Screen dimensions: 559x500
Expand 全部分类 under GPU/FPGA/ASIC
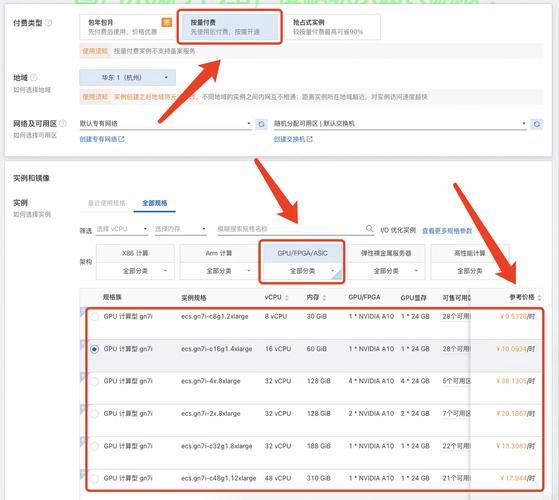[x=302, y=271]
